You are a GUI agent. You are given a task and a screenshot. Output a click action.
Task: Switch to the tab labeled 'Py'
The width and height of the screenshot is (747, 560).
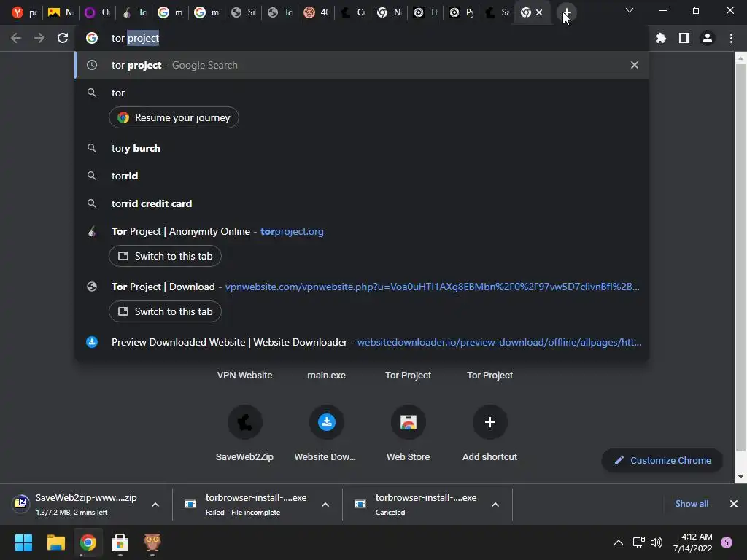point(462,13)
